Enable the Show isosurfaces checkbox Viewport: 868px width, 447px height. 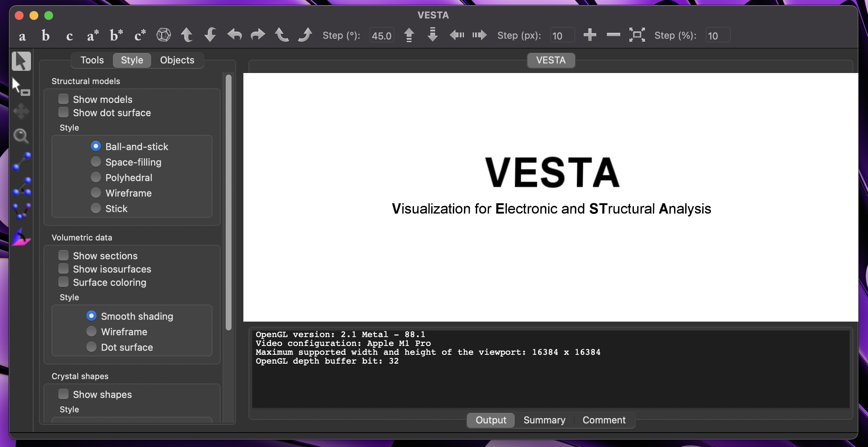[x=63, y=268]
